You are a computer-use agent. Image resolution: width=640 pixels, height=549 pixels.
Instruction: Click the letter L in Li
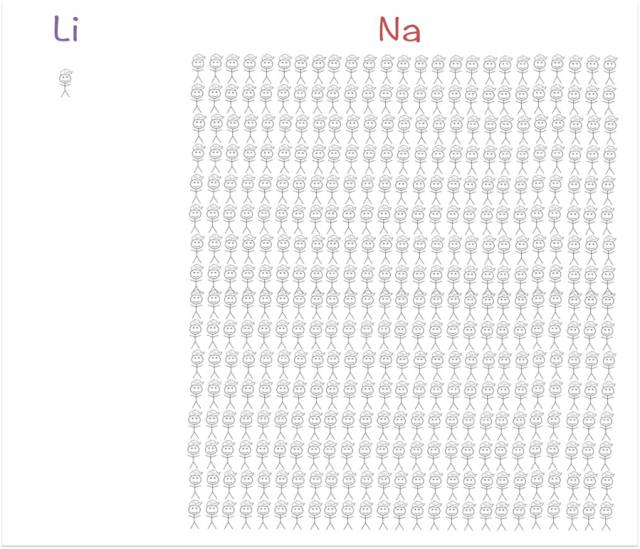[x=61, y=29]
